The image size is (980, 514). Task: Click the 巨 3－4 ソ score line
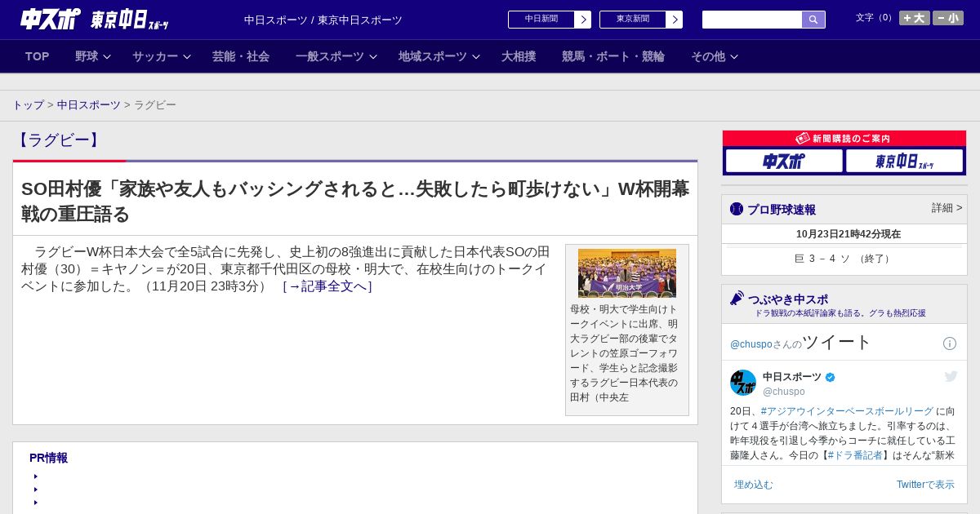click(x=844, y=259)
